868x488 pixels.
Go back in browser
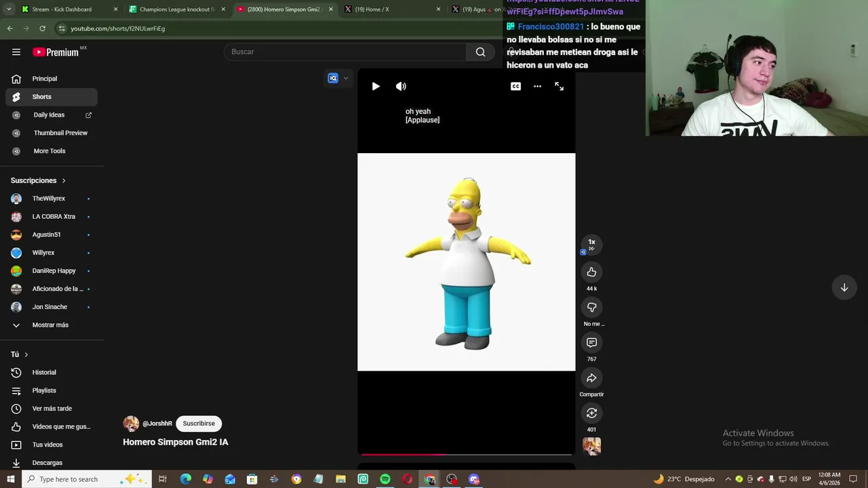coord(9,28)
